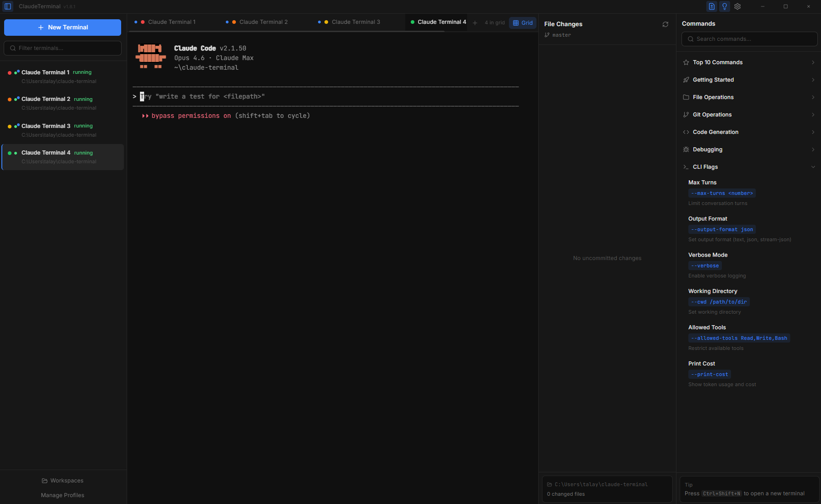821x504 pixels.
Task: Enable Grid view layout
Action: click(x=523, y=22)
